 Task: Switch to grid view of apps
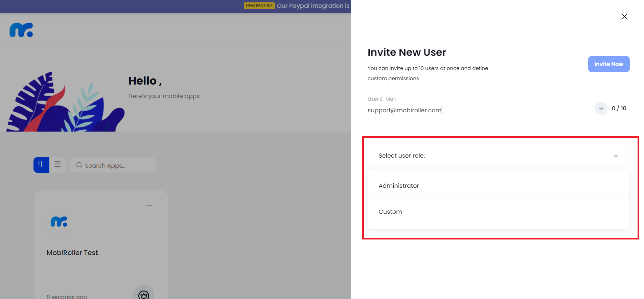click(x=41, y=165)
